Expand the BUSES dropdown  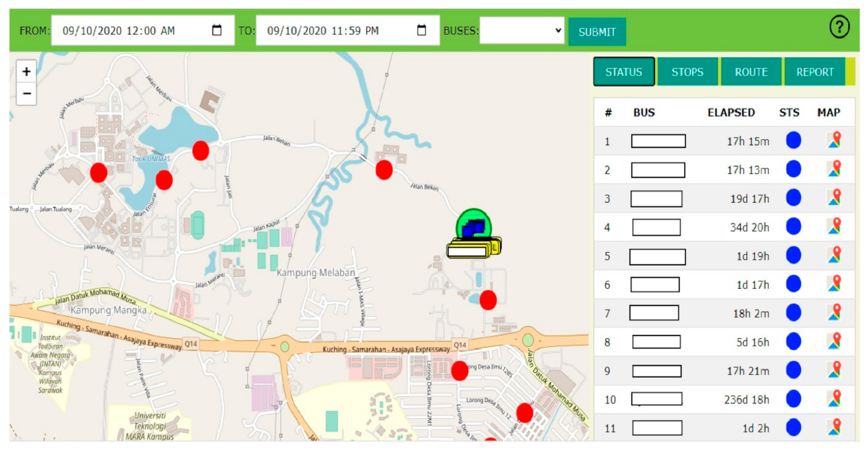pos(521,30)
